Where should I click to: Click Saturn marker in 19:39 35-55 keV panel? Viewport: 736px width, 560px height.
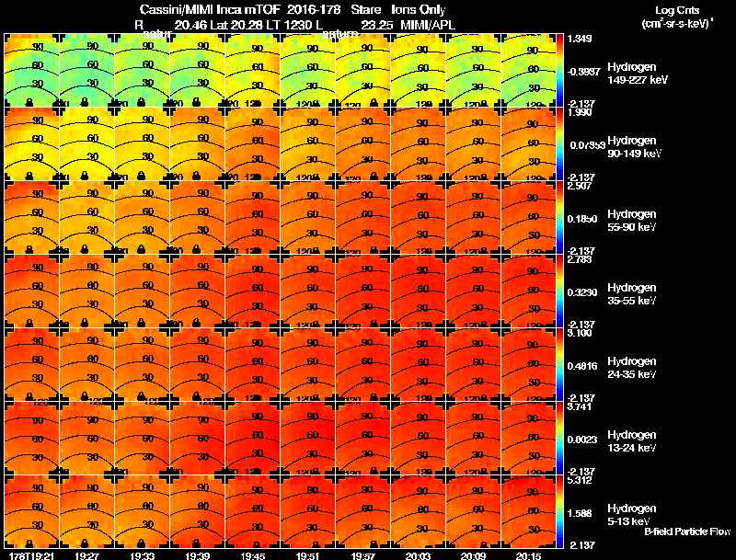[x=196, y=323]
